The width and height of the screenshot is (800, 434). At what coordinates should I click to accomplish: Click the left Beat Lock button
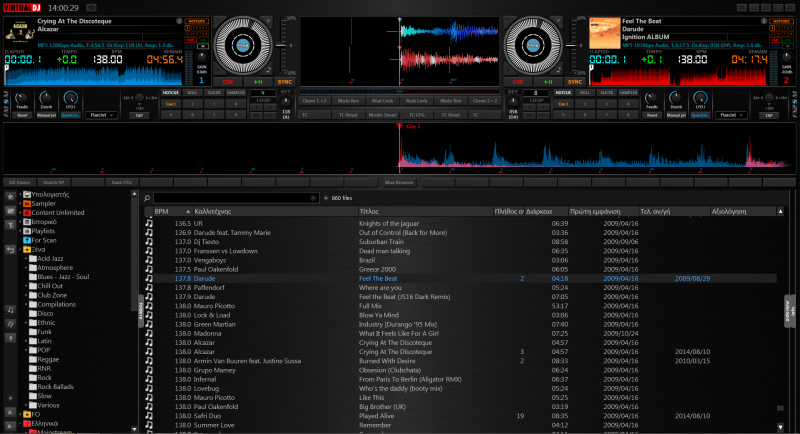tap(382, 101)
